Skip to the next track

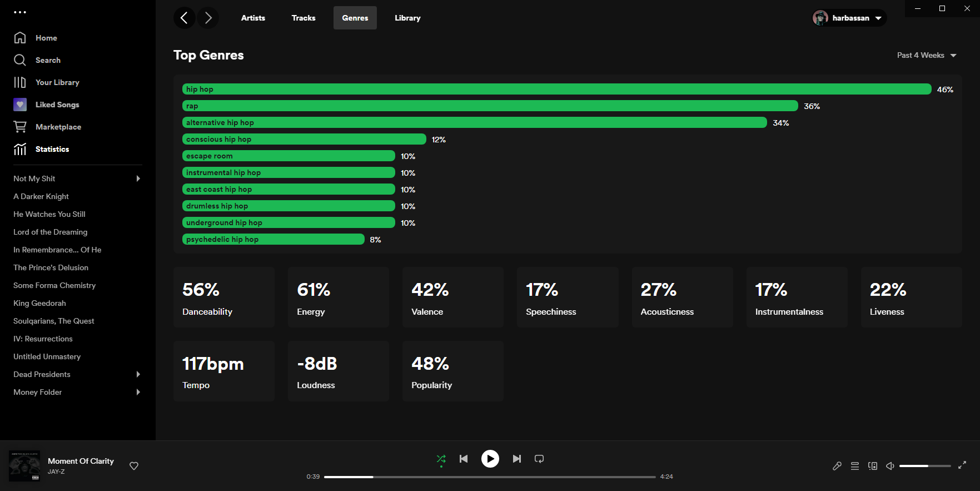516,459
